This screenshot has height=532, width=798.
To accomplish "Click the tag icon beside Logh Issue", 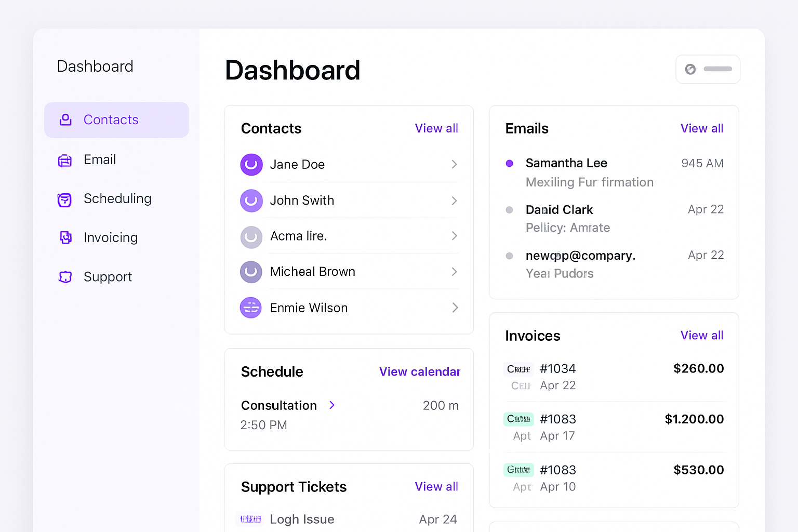I will 250,519.
